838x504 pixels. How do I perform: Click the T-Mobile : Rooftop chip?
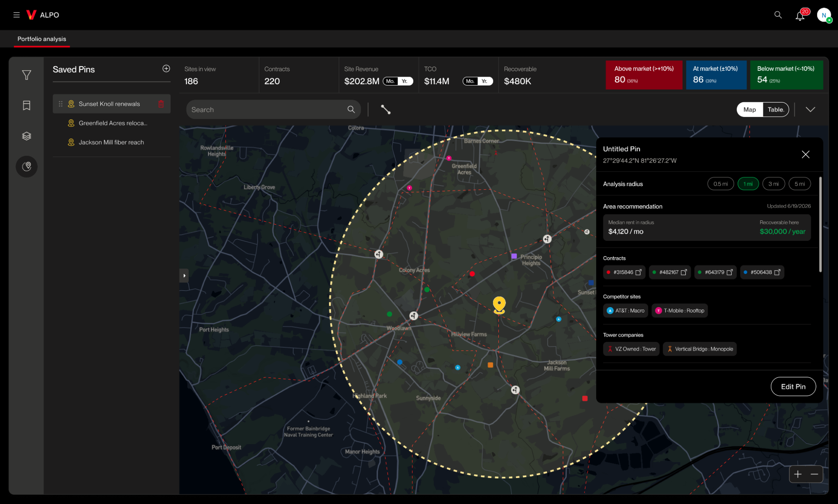pyautogui.click(x=680, y=311)
